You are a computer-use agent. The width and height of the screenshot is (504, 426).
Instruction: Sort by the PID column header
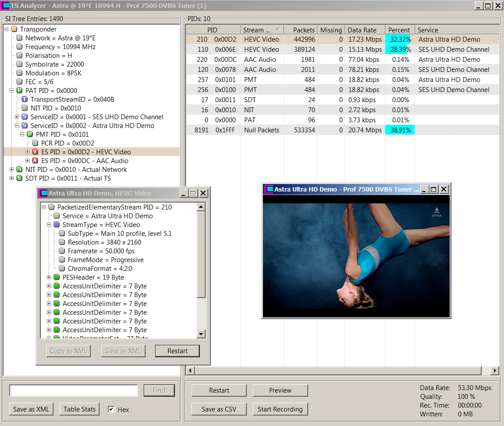(213, 30)
